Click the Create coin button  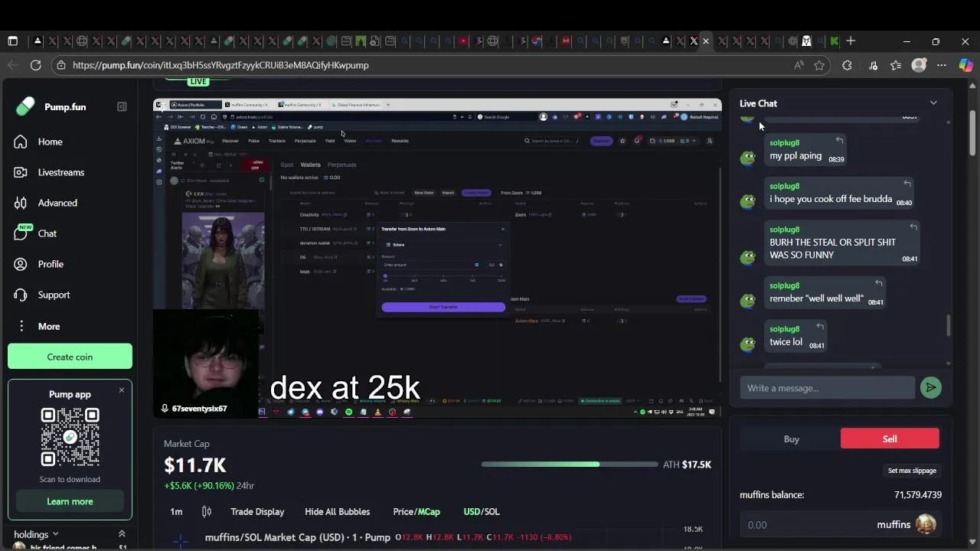point(70,357)
